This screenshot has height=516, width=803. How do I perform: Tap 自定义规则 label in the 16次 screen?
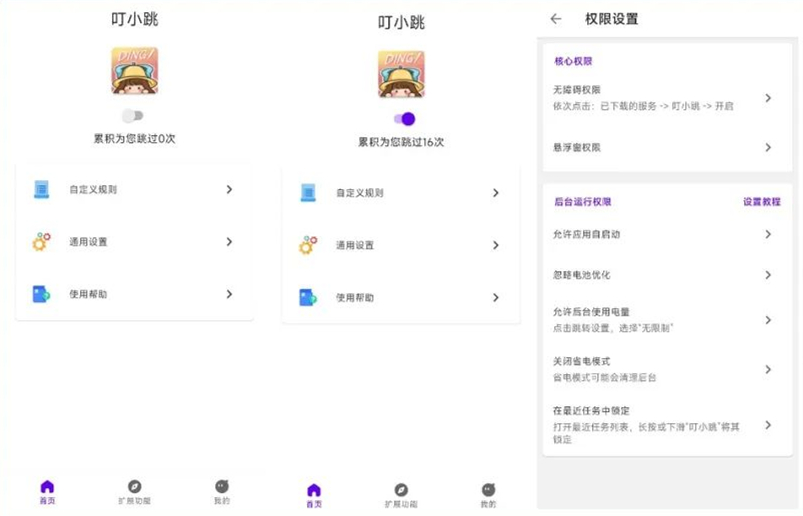pyautogui.click(x=360, y=193)
